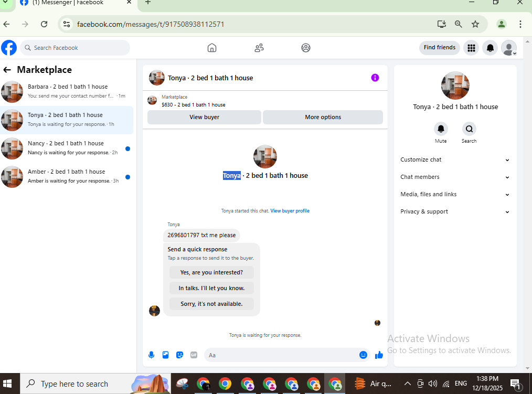
Task: Click the '2696801797 txt me please' message
Action: (x=201, y=235)
